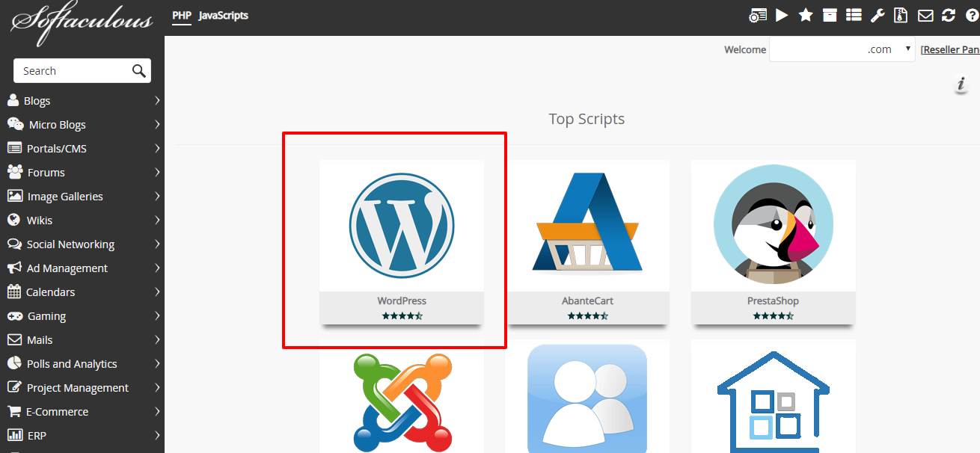
Task: Open the .com domain dropdown
Action: coord(842,49)
